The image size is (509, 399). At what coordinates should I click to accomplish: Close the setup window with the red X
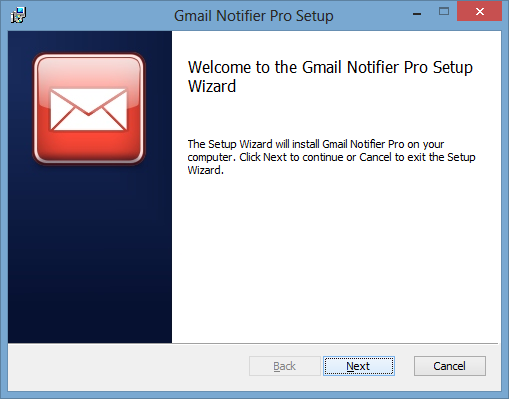coord(479,12)
